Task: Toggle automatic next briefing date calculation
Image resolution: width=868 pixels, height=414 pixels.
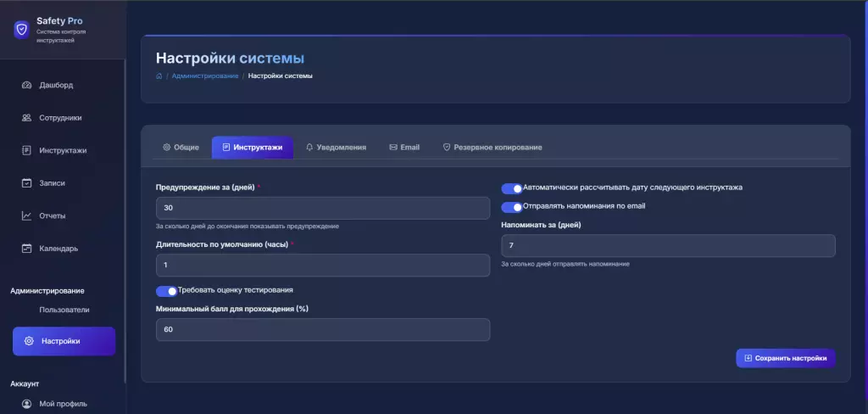Action: 511,188
